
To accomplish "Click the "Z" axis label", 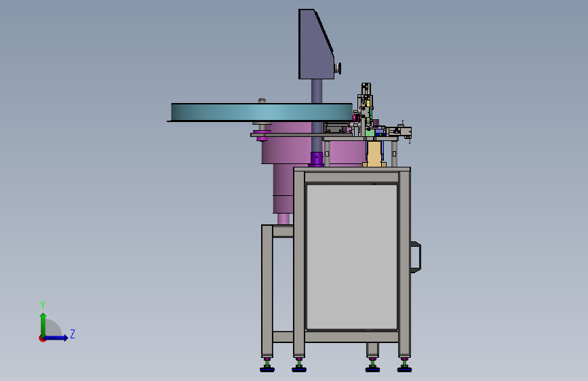I will (x=73, y=334).
